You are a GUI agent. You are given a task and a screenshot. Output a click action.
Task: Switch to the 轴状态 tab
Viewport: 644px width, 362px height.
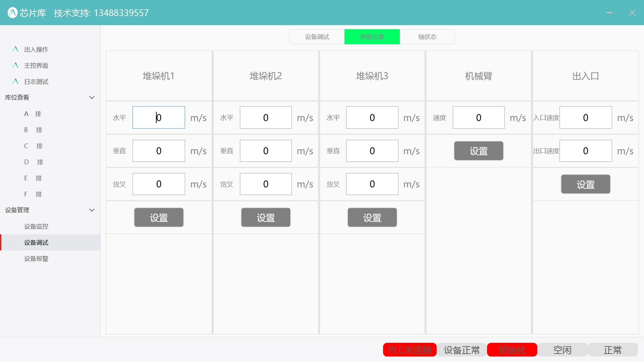click(x=427, y=37)
